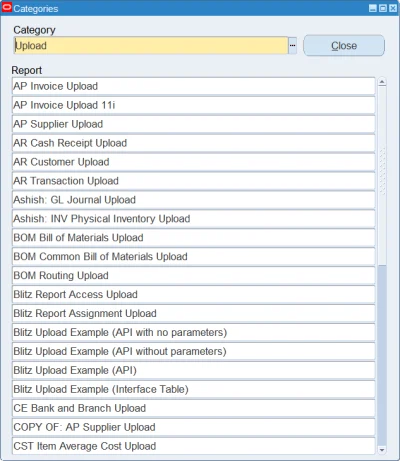Minimize the Categories window
Viewport: 400px width, 461px height.
click(373, 8)
